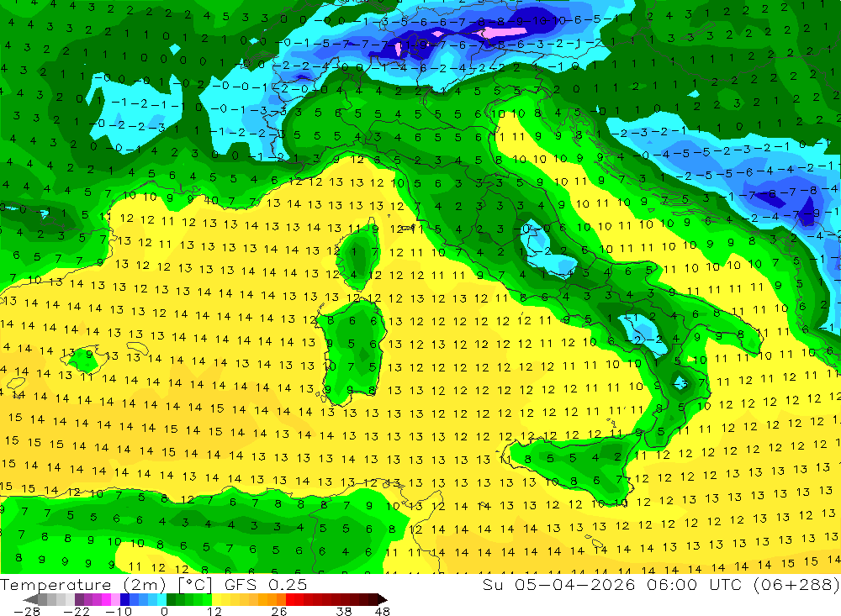Click the "48" legend label
841x616 pixels.
coord(383,612)
